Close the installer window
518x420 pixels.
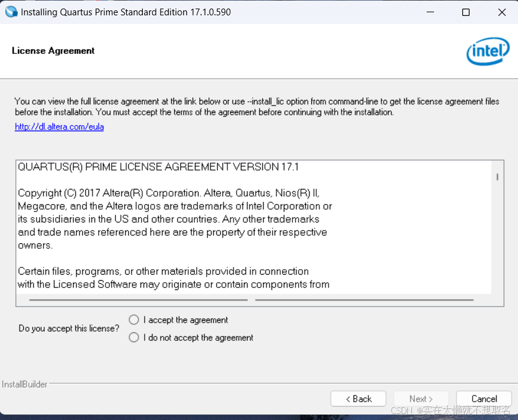(502, 12)
